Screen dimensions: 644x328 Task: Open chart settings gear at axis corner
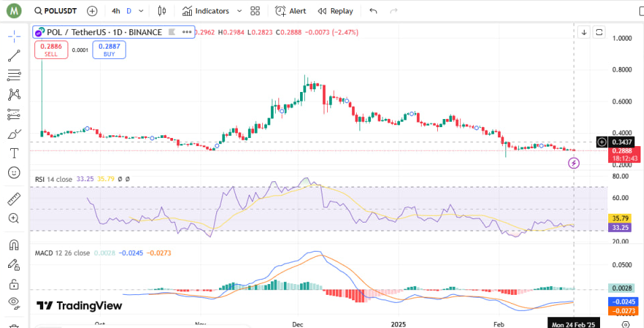click(x=626, y=324)
